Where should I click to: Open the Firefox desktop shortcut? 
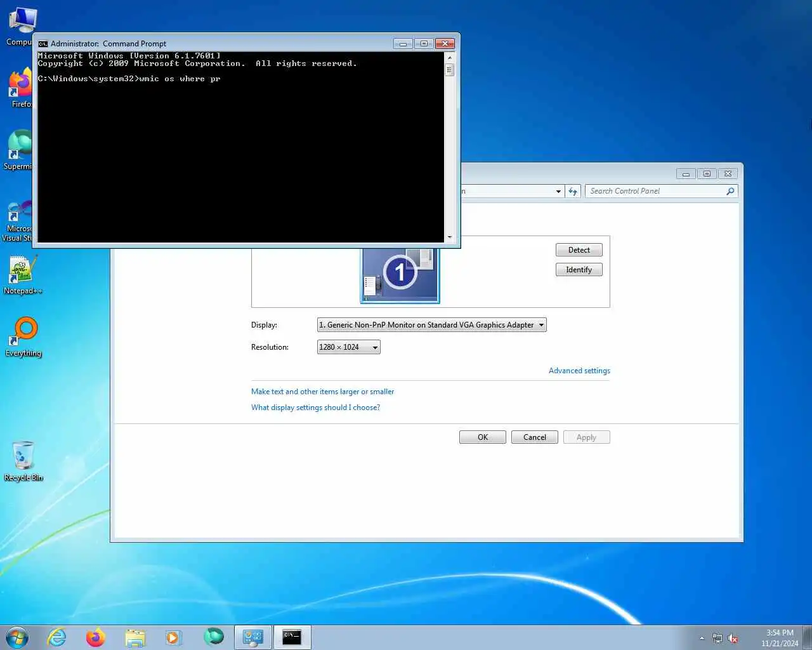20,88
